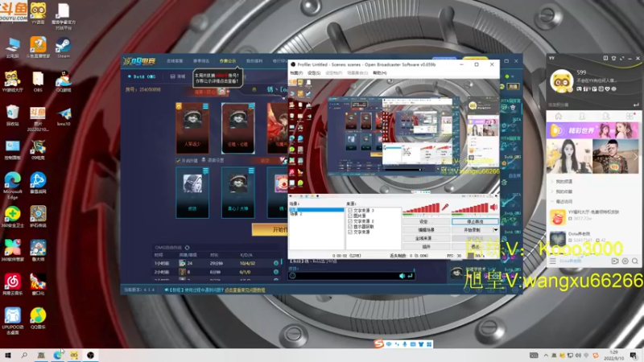Click 编辑场景 button in OBS

tap(426, 230)
